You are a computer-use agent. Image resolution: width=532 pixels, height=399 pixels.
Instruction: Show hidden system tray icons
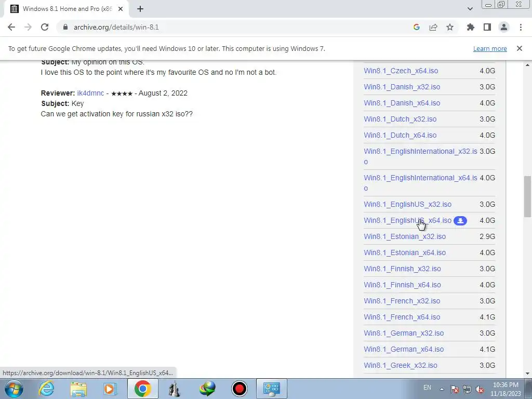coord(442,389)
